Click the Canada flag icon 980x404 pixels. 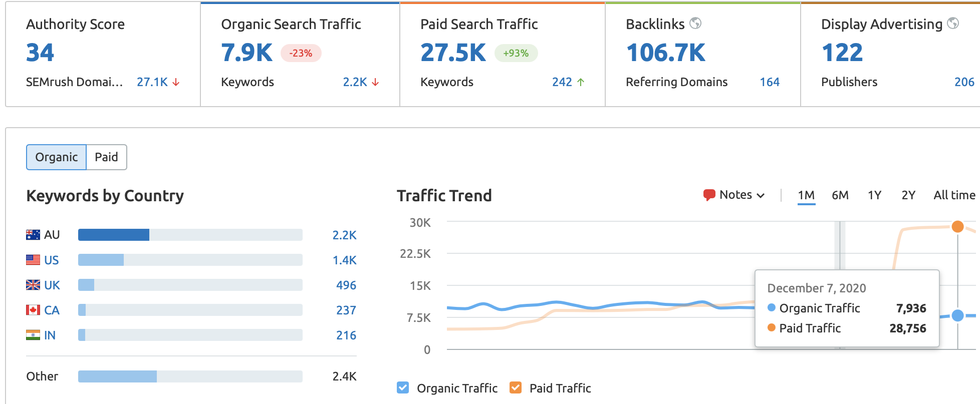tap(33, 310)
